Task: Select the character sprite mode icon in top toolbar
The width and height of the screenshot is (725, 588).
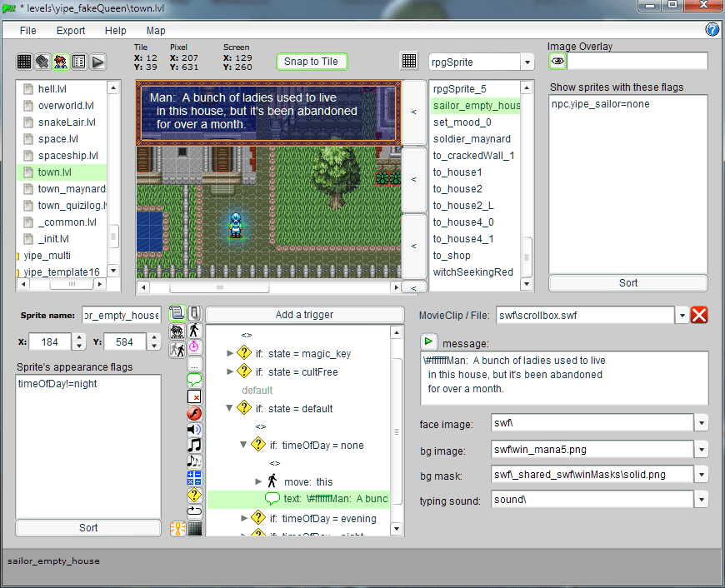Action: (x=61, y=62)
